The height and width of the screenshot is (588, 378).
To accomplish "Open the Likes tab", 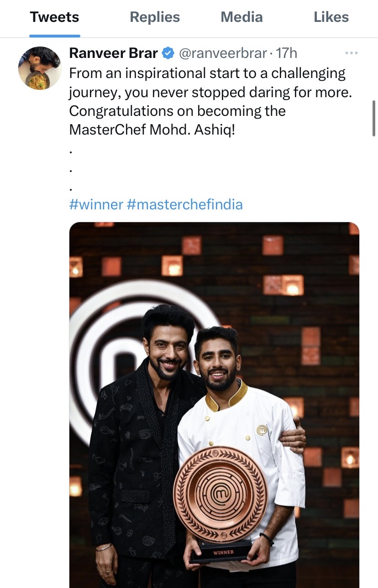I will pos(331,17).
